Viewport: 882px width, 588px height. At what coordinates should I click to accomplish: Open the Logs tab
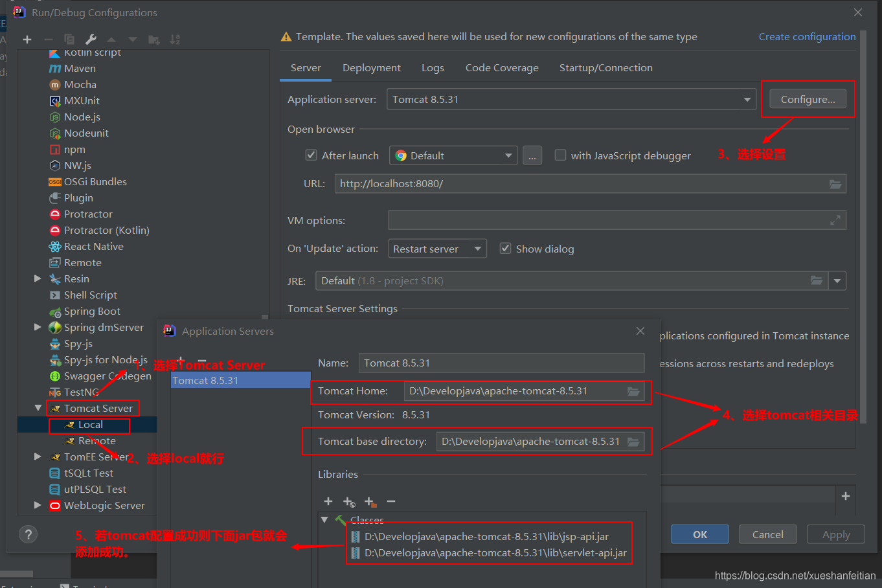pyautogui.click(x=433, y=68)
